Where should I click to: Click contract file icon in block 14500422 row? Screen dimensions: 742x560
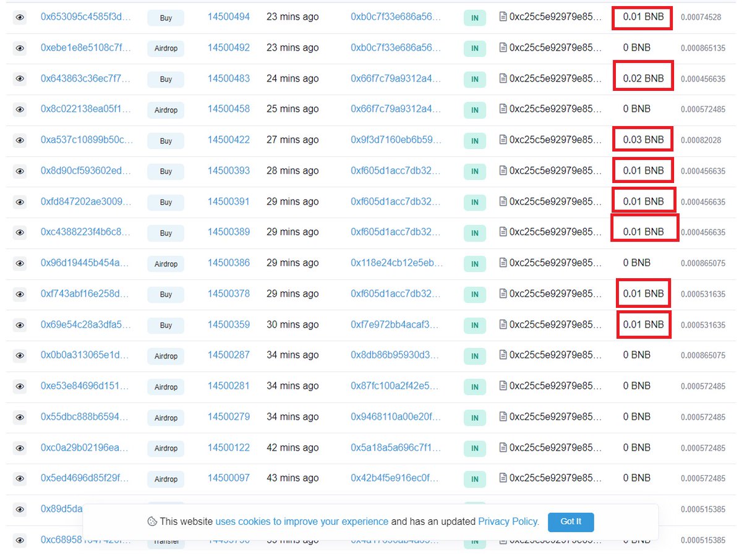(x=503, y=140)
